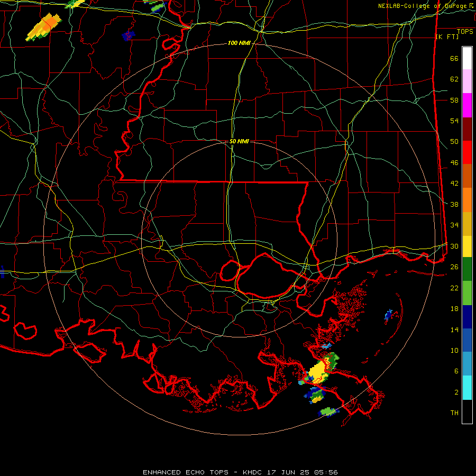Screen dimensions: 476x476
Task: Click the navy blue 18 legend swatch
Action: 467,317
